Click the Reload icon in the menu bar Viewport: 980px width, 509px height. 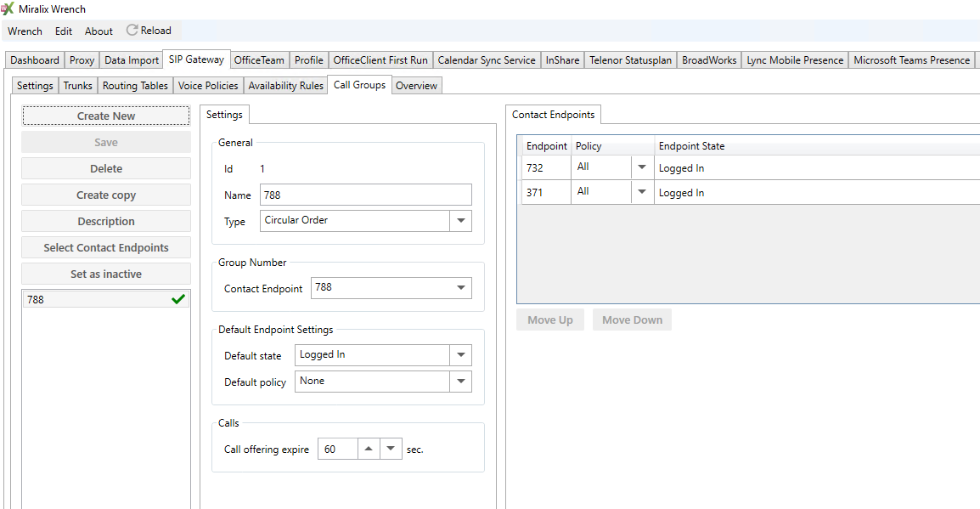click(x=132, y=30)
